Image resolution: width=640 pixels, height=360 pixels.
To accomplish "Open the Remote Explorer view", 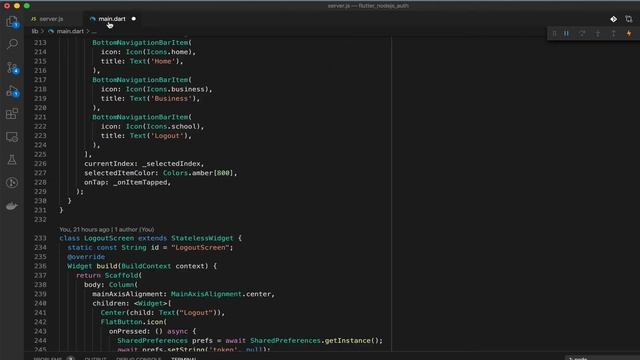I will pyautogui.click(x=12, y=137).
